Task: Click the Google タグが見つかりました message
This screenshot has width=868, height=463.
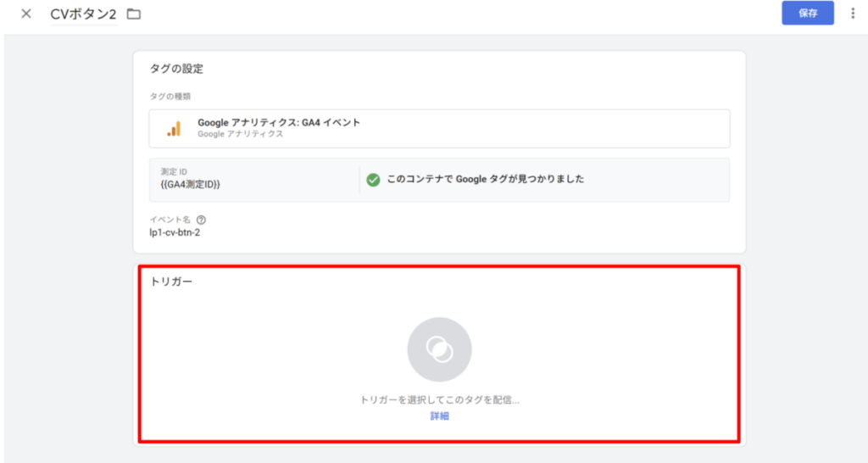Action: (485, 179)
